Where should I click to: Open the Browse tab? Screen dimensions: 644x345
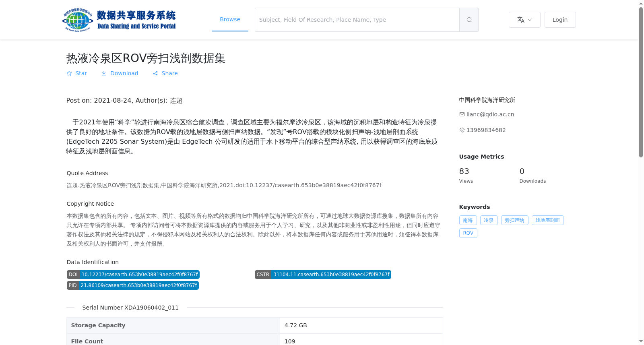point(230,19)
